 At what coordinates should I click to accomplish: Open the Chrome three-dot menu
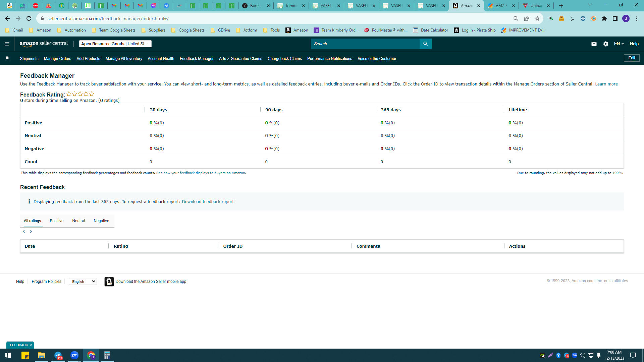coord(637,18)
